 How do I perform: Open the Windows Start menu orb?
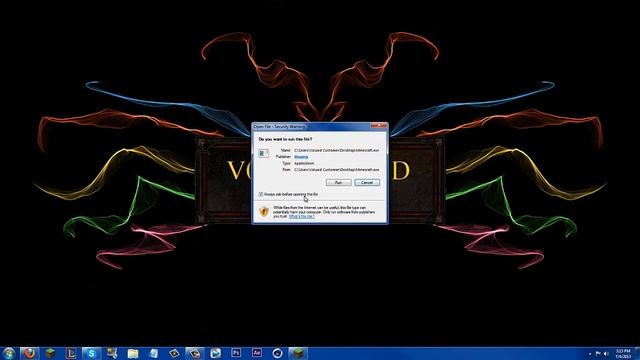click(x=9, y=353)
